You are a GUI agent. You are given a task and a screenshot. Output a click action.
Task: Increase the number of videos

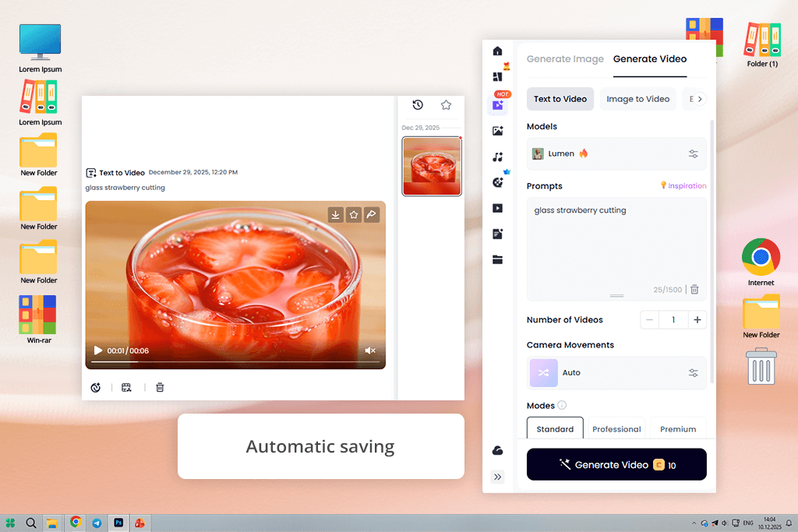click(x=697, y=320)
